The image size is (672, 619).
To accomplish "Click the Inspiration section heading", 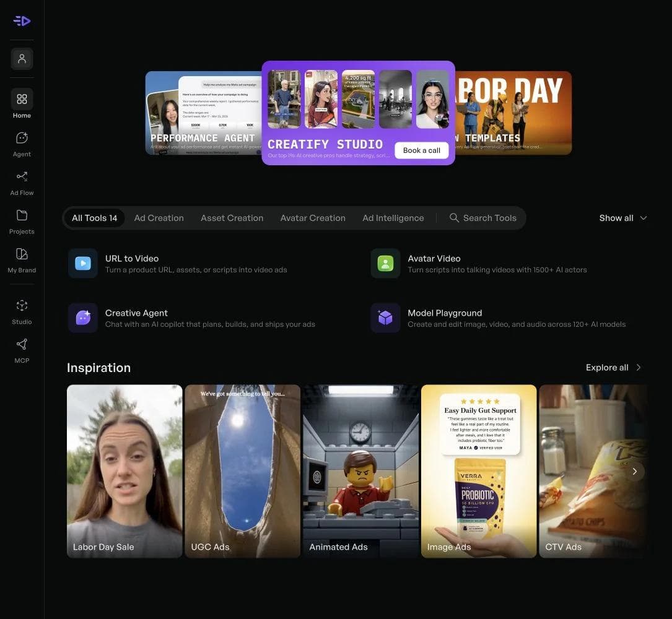I will (x=98, y=368).
